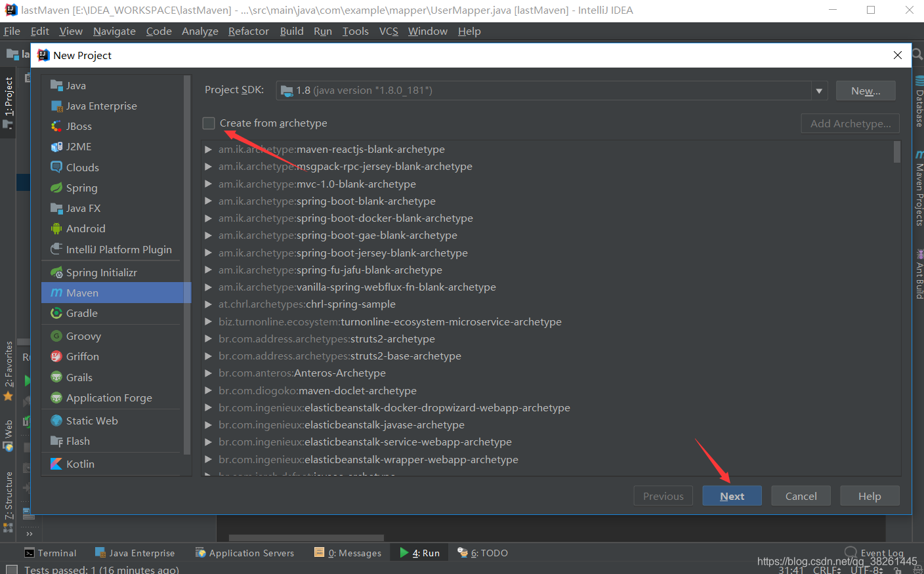Select the Kotlin icon
924x574 pixels.
tap(56, 464)
